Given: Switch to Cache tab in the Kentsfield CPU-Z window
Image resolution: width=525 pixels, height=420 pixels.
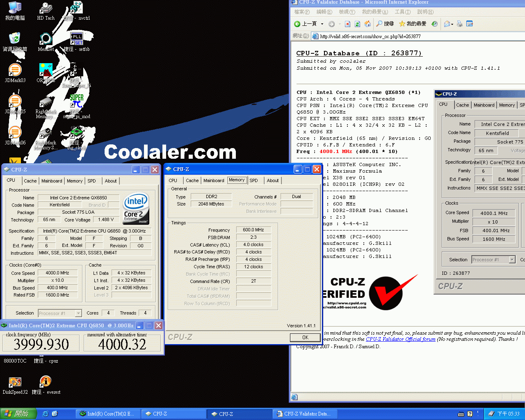Looking at the screenshot, I should point(30,181).
